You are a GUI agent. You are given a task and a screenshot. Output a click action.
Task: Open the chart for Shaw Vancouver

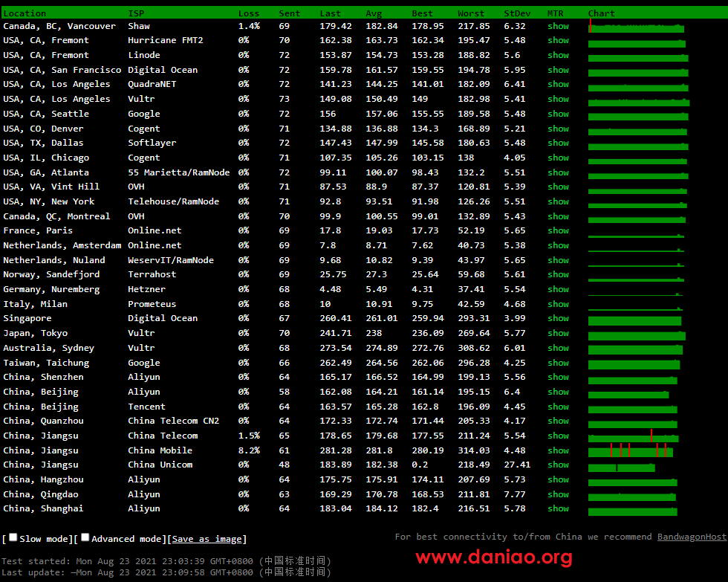(636, 27)
